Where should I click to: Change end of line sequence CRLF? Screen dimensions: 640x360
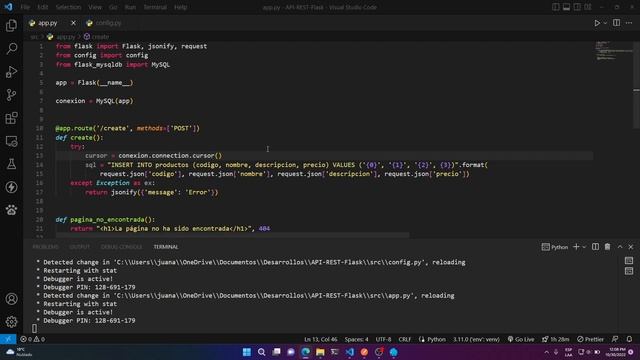[404, 339]
